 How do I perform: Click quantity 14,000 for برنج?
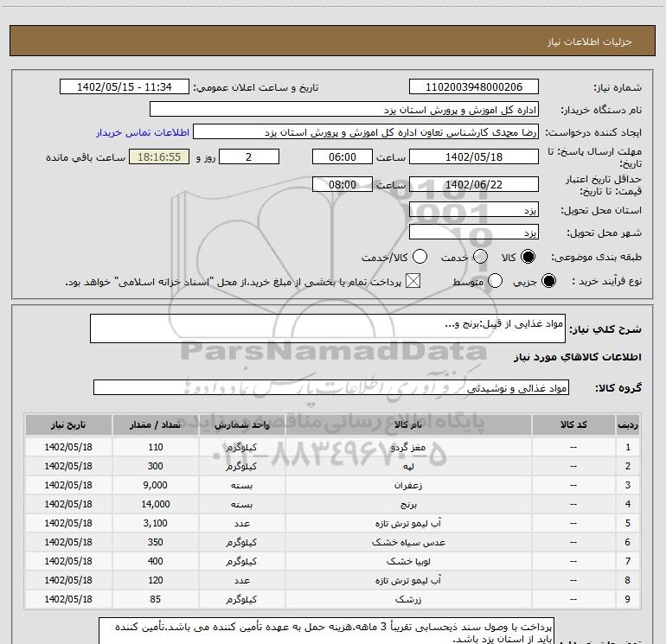(x=156, y=504)
